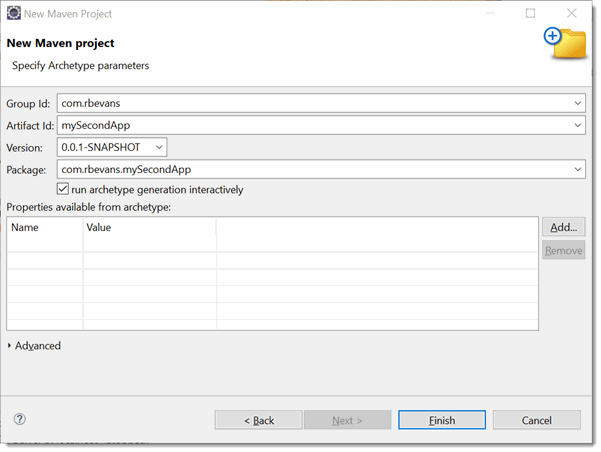
Task: Open the Package dropdown arrow
Action: coord(578,169)
